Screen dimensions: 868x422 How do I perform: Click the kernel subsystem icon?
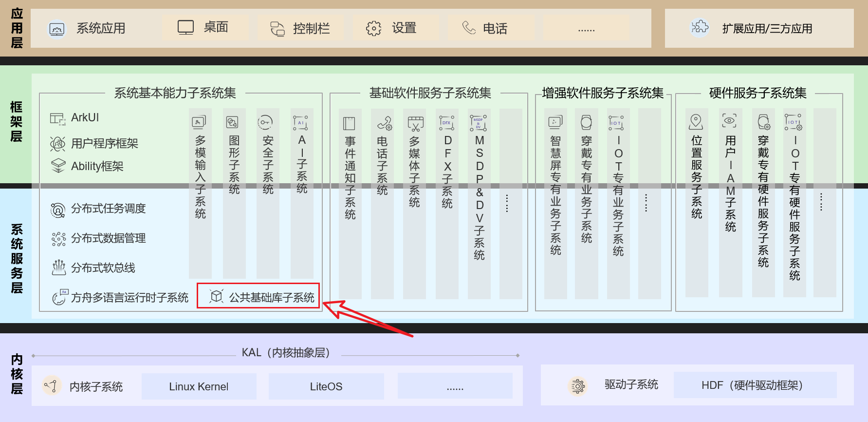pyautogui.click(x=51, y=386)
